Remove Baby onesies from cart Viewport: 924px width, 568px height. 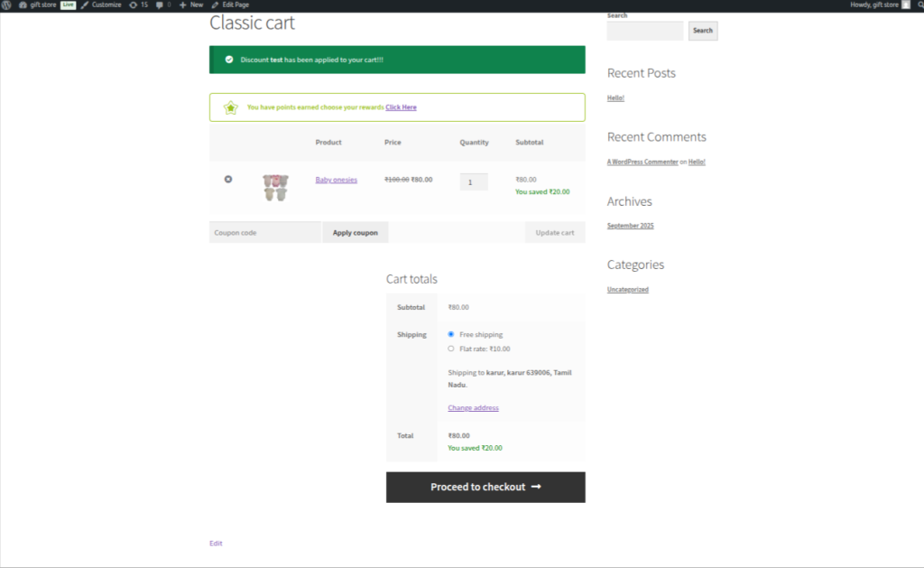[228, 180]
